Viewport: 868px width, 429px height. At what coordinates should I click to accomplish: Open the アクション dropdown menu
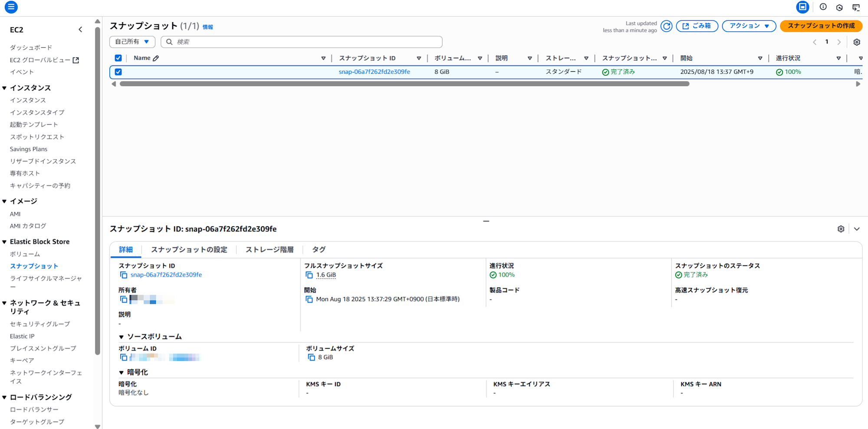(749, 26)
